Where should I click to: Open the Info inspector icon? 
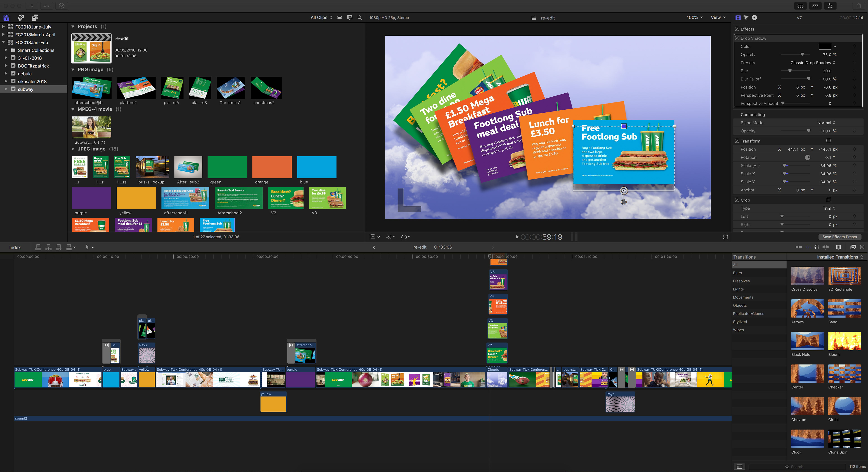coord(755,18)
